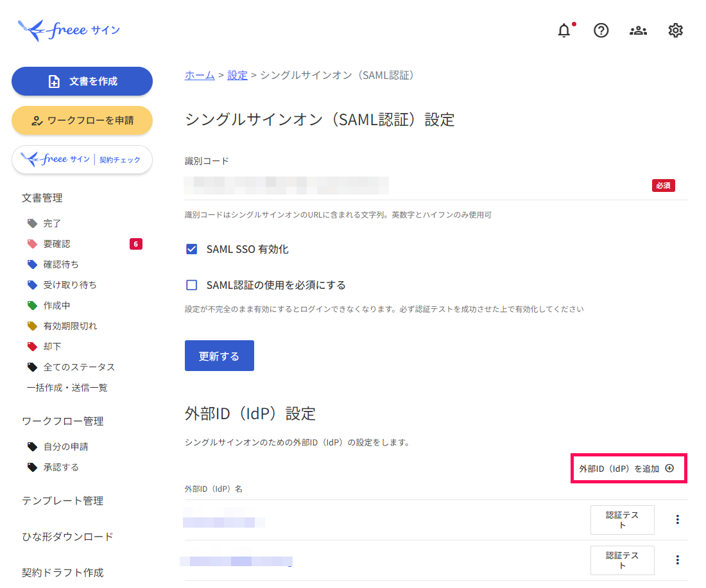Screen dimensions: 706x588
Task: Click the 文書を作成 button
Action: point(82,81)
